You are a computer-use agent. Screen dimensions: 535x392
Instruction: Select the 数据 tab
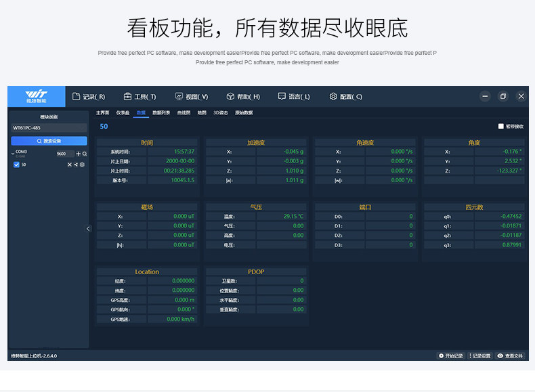pos(141,113)
